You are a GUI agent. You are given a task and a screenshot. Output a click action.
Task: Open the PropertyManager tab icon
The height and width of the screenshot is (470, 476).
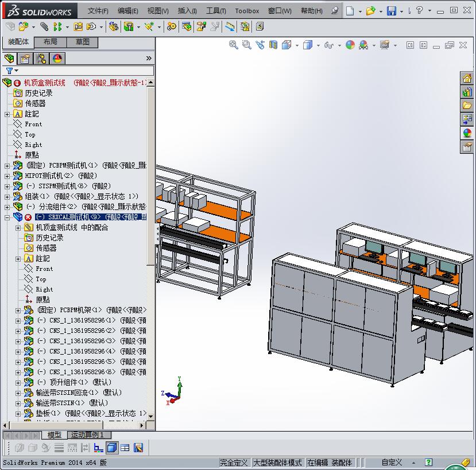coord(25,59)
